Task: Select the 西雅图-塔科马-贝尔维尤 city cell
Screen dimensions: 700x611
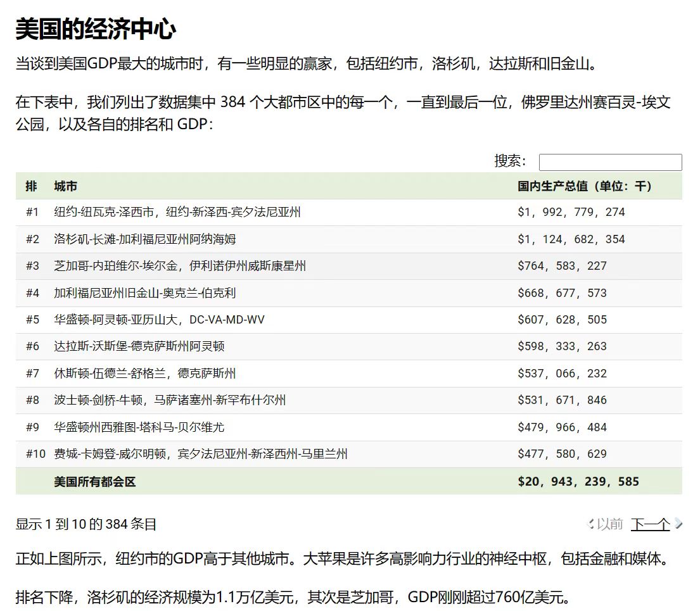Action: click(139, 427)
